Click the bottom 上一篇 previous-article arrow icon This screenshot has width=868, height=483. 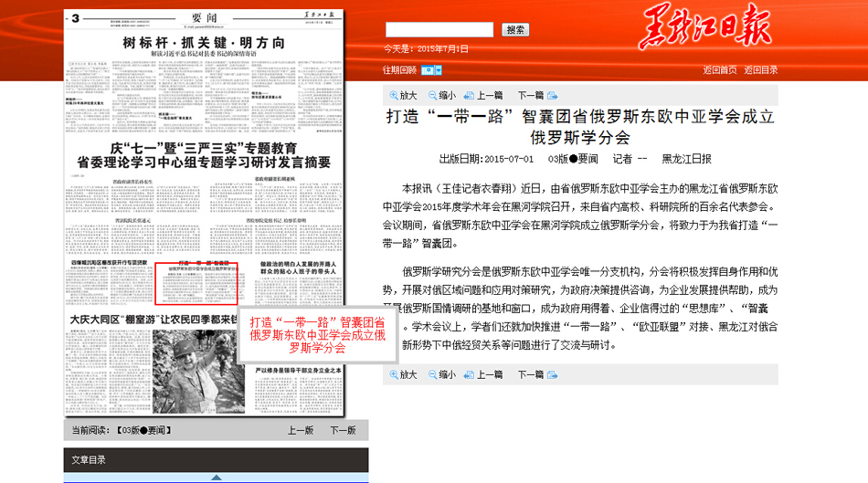coord(469,374)
